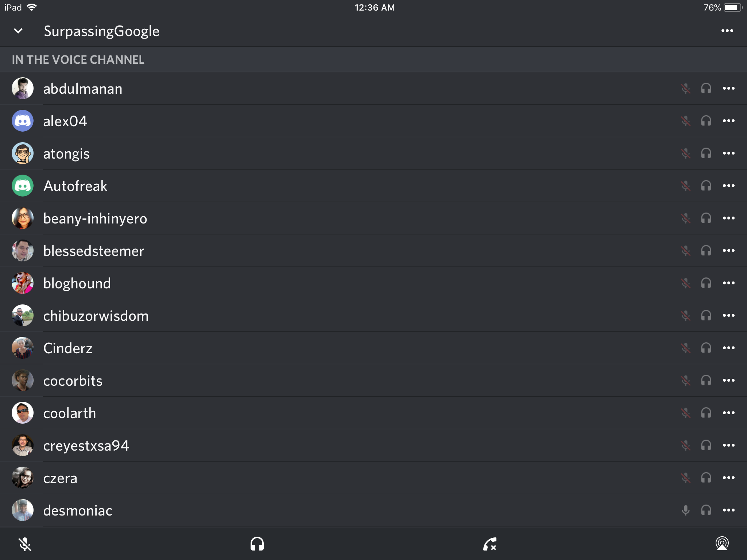Click coolarth's headphones icon
This screenshot has width=747, height=560.
coord(706,413)
